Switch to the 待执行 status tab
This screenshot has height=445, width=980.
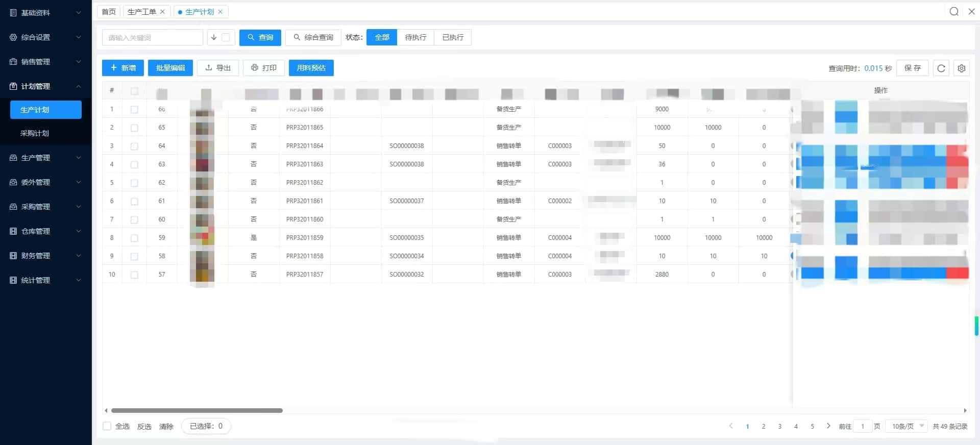415,37
